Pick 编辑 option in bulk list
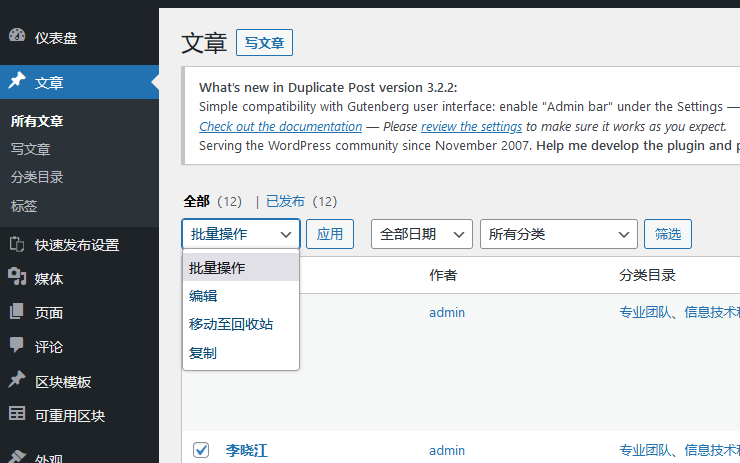Viewport: 740px width, 463px height. (x=203, y=296)
